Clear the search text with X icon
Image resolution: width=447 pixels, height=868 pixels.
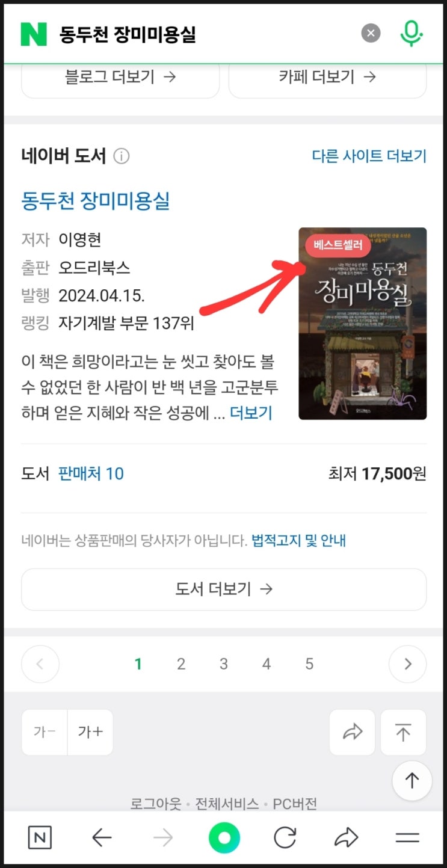(x=371, y=33)
